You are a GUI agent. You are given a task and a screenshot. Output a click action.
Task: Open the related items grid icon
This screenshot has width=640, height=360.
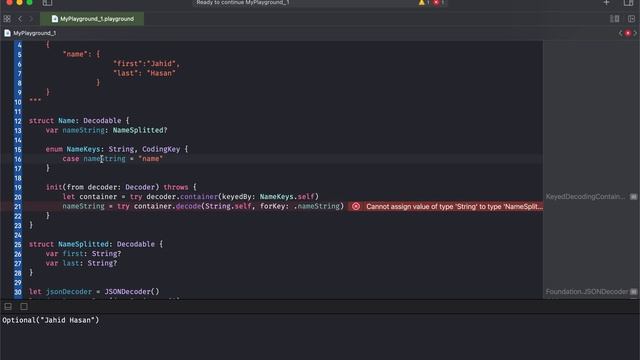[x=7, y=19]
